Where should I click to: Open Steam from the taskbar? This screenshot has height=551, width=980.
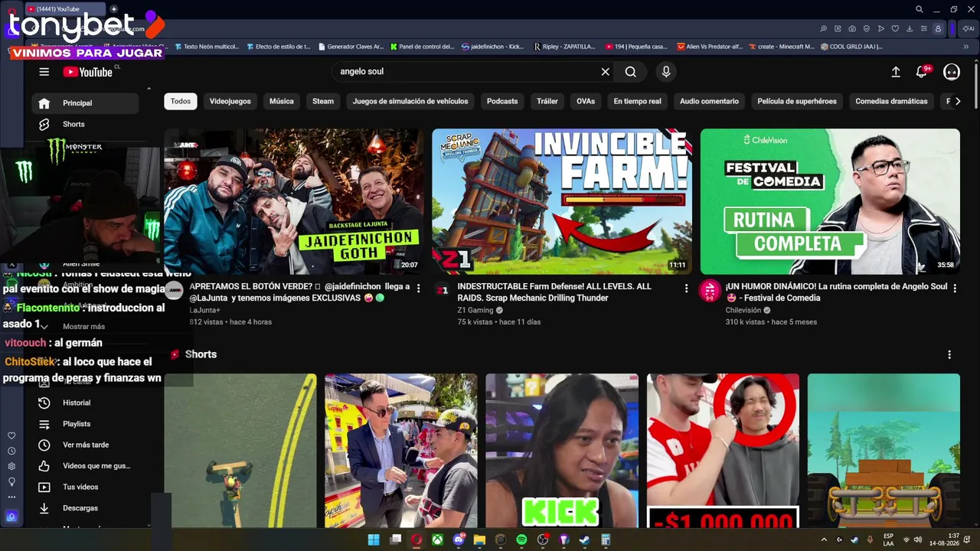point(585,540)
